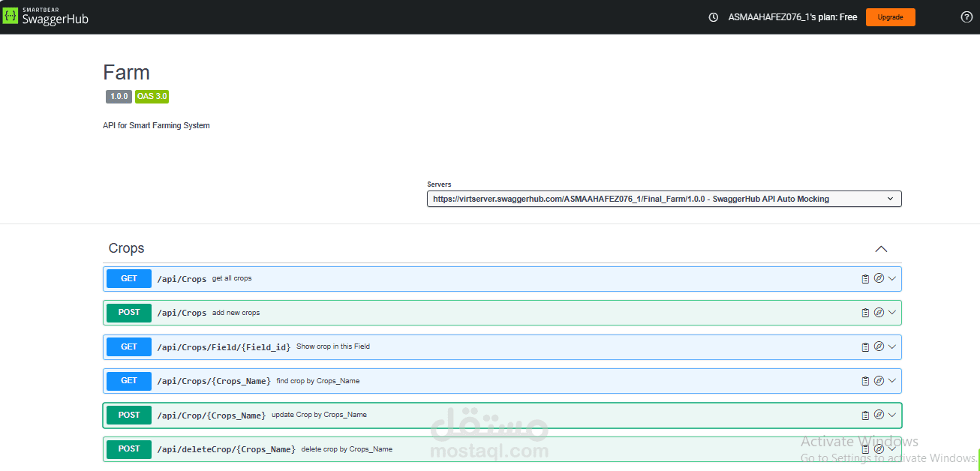Click the 1.0.0 version badge
Screen dimensions: 980x471
pyautogui.click(x=119, y=97)
